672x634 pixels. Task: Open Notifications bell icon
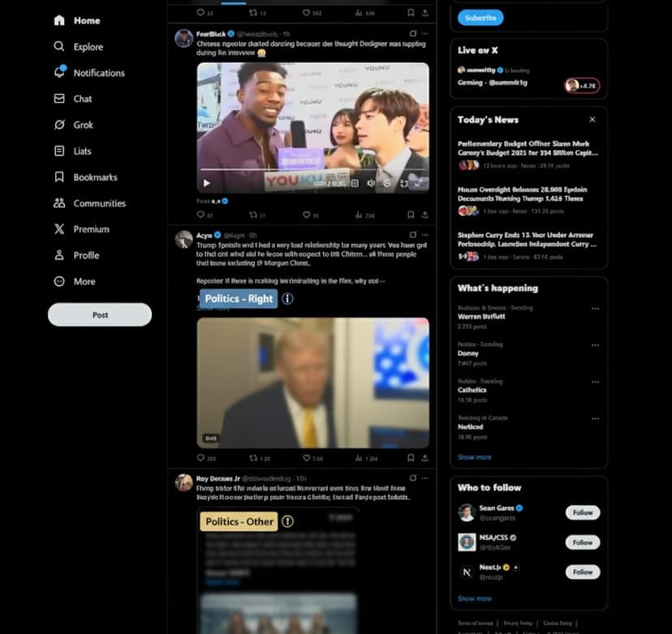59,72
